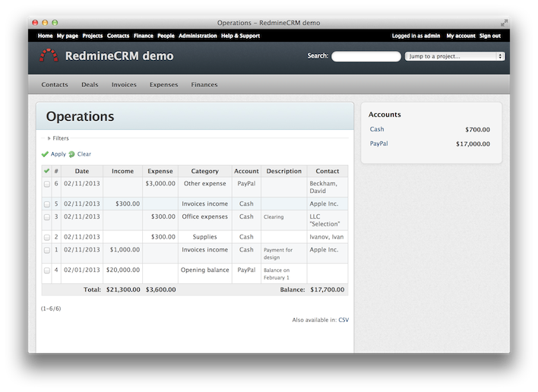Screen dimensions: 538x392
Task: Sort the table by the Date column header
Action: [82, 171]
